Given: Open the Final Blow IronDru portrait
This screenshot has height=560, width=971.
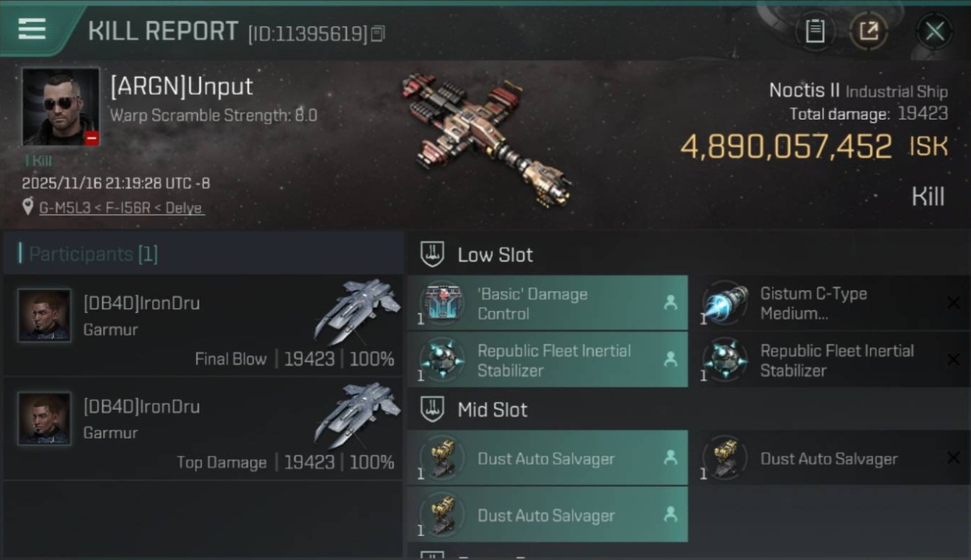Looking at the screenshot, I should 45,315.
